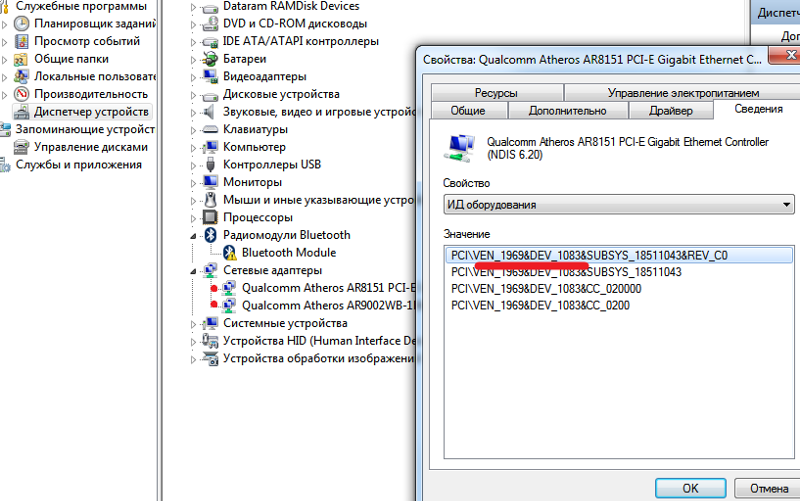Switch to the 'Ресурсы' tab
This screenshot has width=800, height=501.
497,93
